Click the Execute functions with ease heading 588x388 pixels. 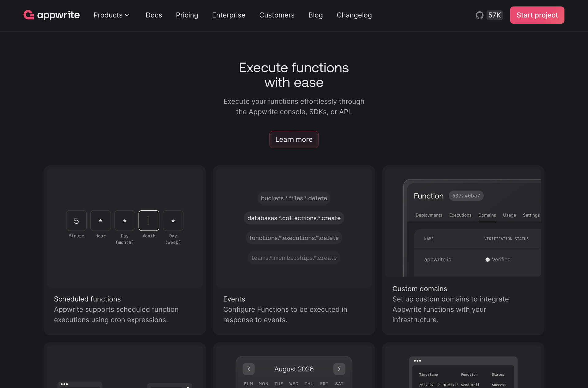click(x=294, y=75)
